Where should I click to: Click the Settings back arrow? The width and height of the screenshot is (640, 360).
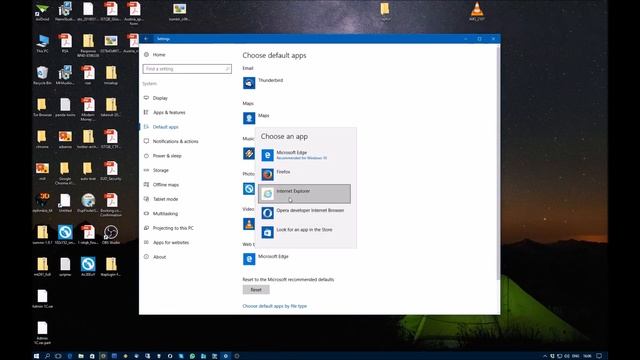146,39
